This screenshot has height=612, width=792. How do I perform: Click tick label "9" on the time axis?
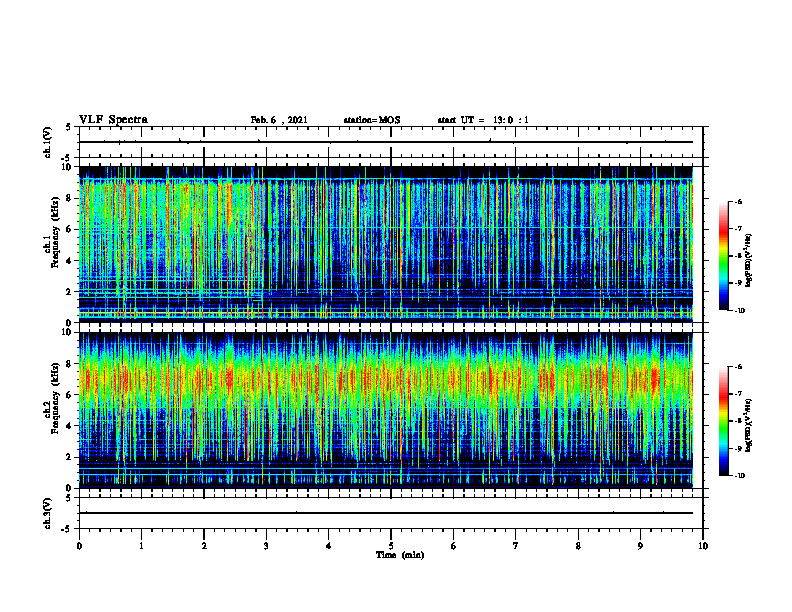coord(640,546)
